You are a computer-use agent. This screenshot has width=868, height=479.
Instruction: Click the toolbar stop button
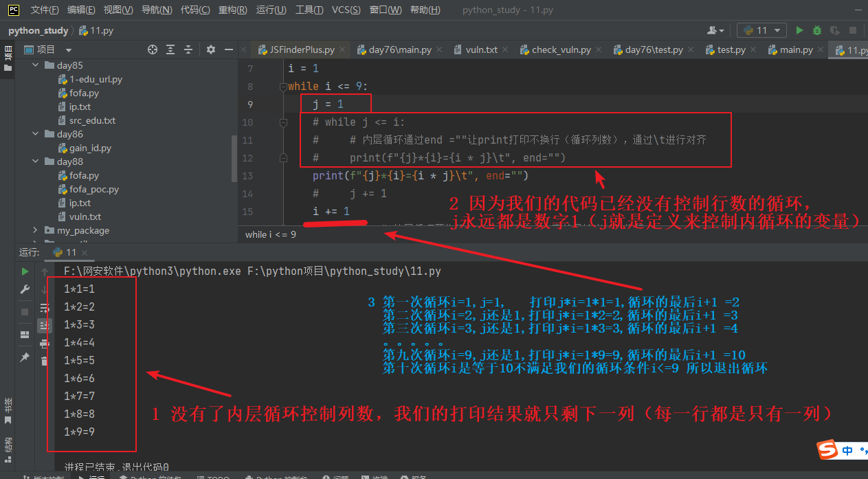853,30
